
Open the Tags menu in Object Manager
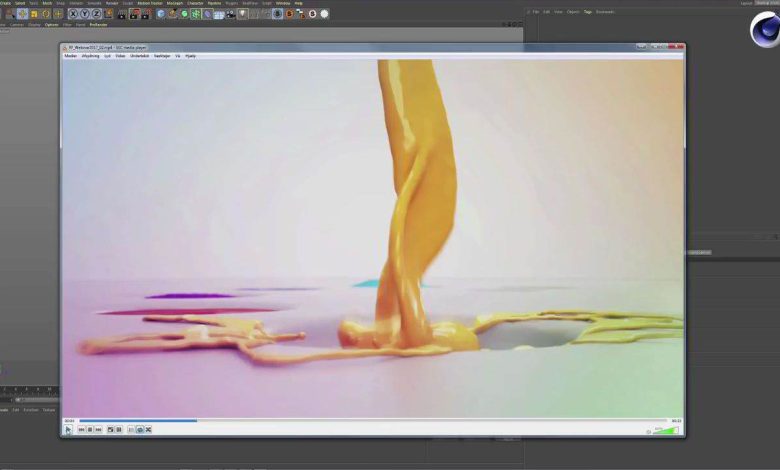(587, 11)
